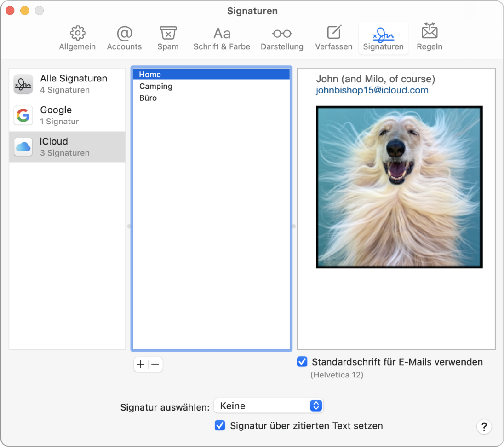Screen dimensions: 504x447
Task: Select the iCloud account in the sidebar
Action: [67, 147]
